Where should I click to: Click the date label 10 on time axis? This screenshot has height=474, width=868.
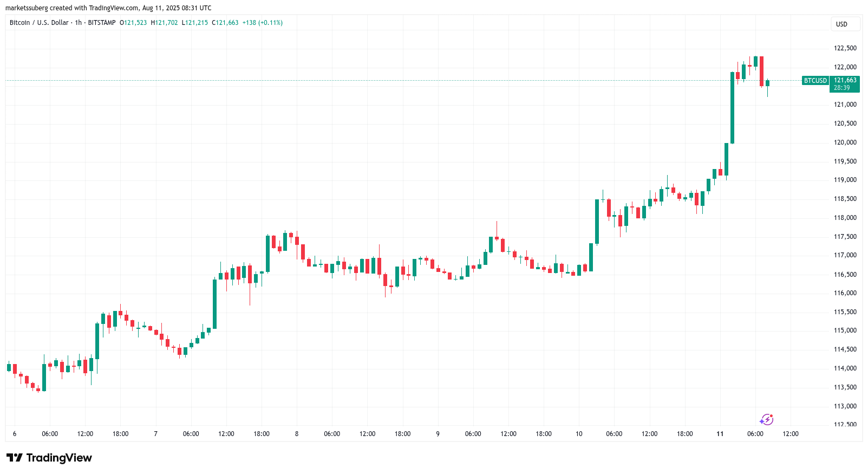pyautogui.click(x=579, y=434)
